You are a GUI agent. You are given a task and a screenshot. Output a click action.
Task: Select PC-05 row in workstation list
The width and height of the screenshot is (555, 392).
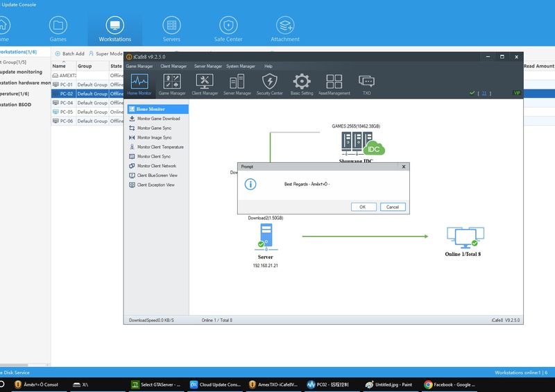coord(87,112)
